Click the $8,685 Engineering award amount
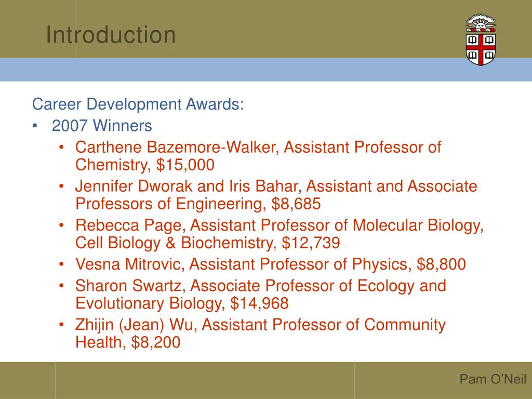Image resolution: width=532 pixels, height=399 pixels. (x=296, y=204)
